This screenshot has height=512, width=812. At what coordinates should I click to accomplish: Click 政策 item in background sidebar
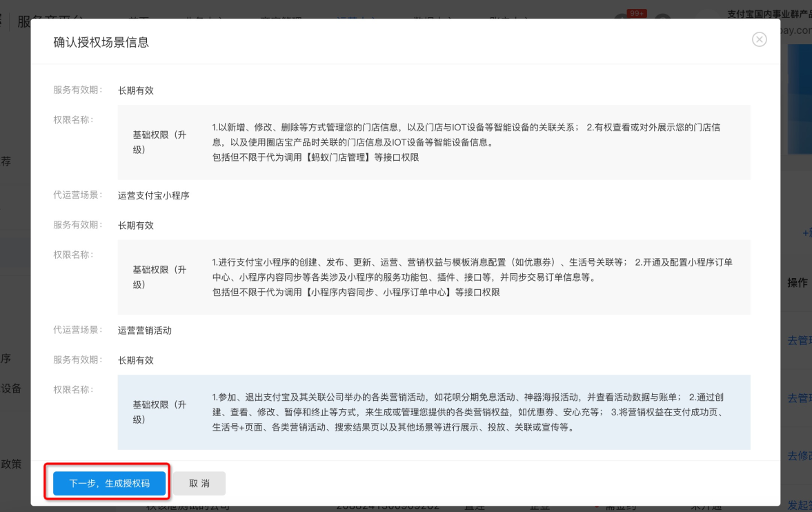pos(12,464)
